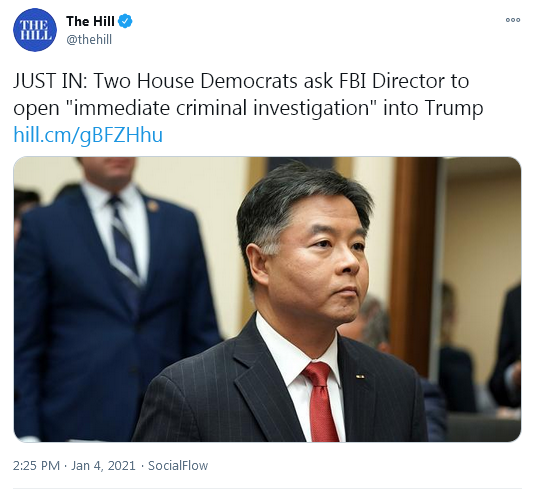
Task: Click the Jan 4, 2021 date
Action: pyautogui.click(x=103, y=466)
